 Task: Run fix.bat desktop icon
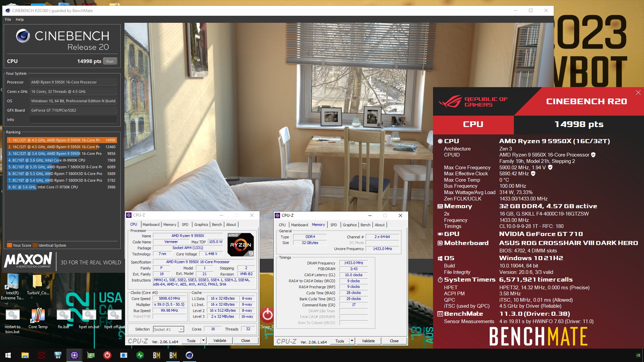click(63, 318)
